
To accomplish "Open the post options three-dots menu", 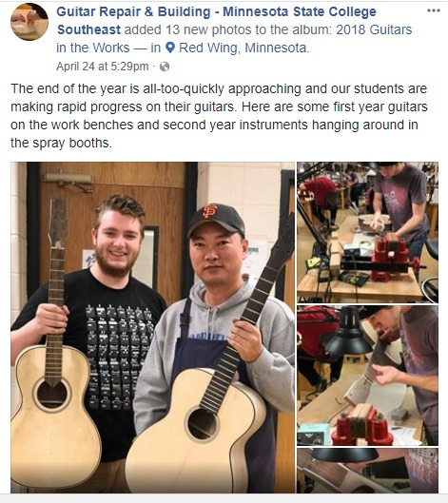I will (x=433, y=10).
